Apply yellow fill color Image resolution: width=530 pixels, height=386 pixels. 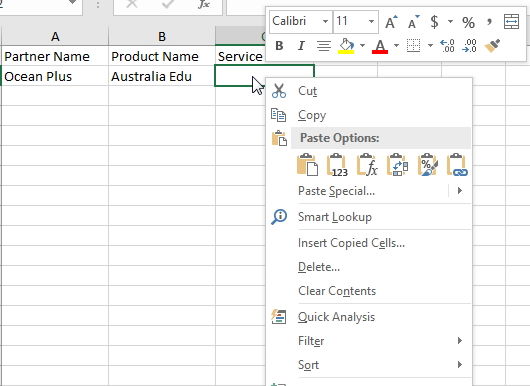coord(346,46)
